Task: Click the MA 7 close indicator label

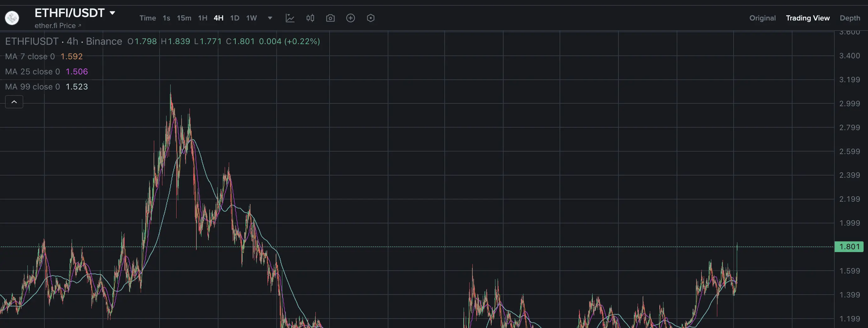Action: (30, 56)
